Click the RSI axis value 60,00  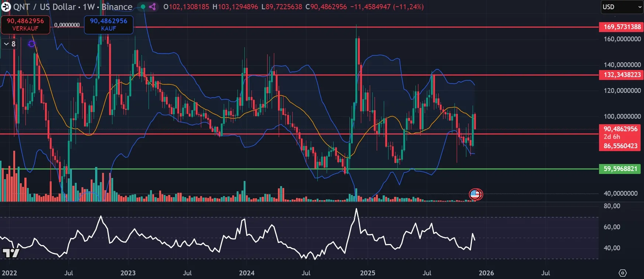612,227
